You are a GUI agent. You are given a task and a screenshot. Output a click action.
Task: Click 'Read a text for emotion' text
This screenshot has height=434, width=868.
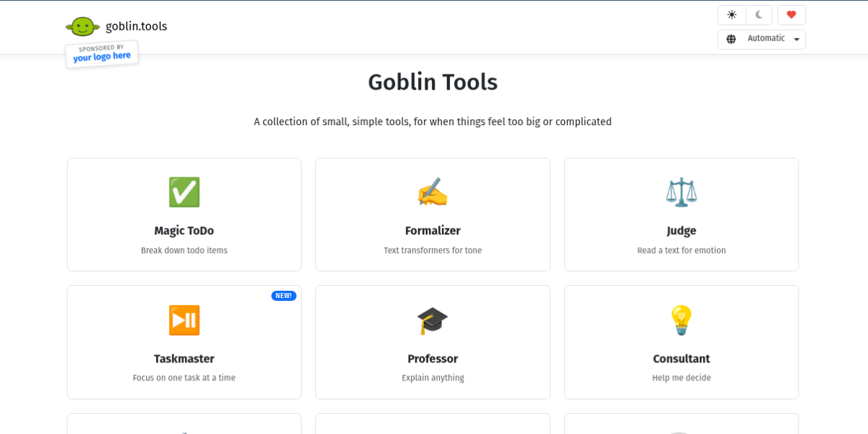[681, 250]
